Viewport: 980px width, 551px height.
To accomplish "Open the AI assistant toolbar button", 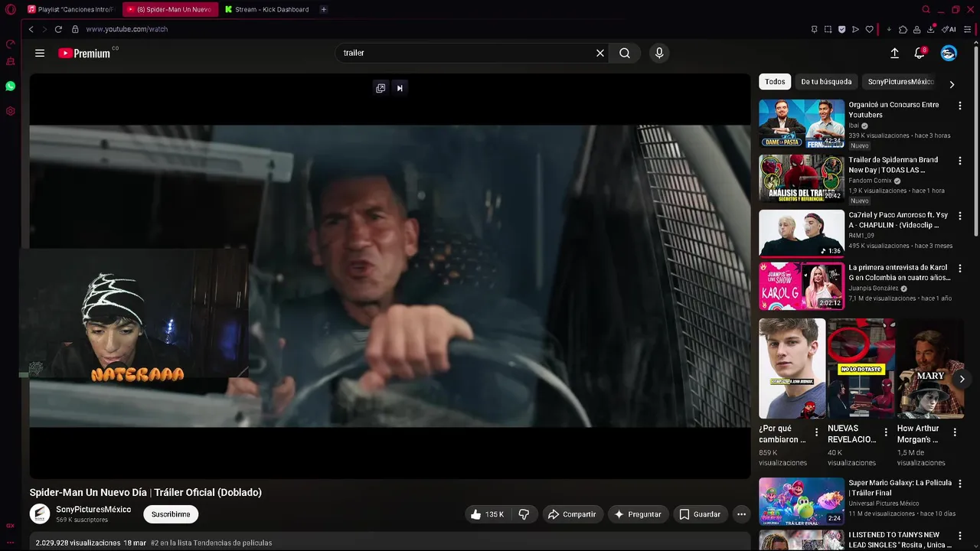I will (949, 29).
